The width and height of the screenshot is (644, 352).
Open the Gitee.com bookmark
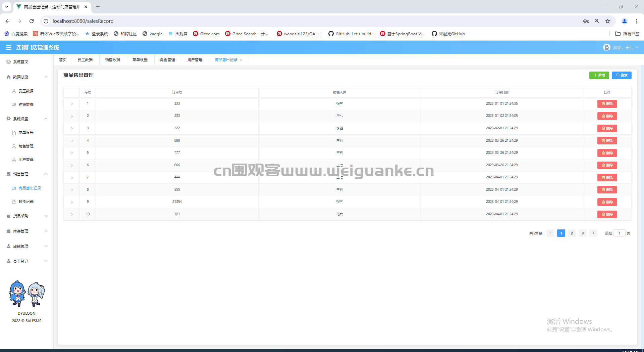pyautogui.click(x=206, y=34)
